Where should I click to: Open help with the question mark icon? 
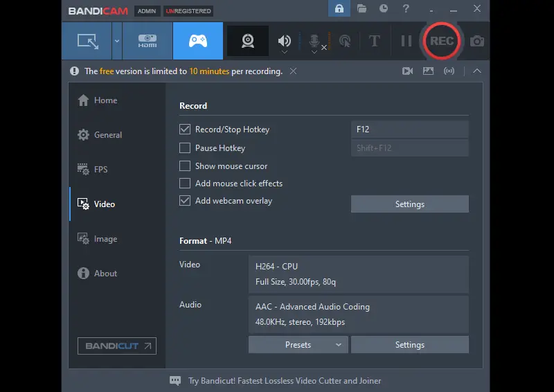pos(406,8)
